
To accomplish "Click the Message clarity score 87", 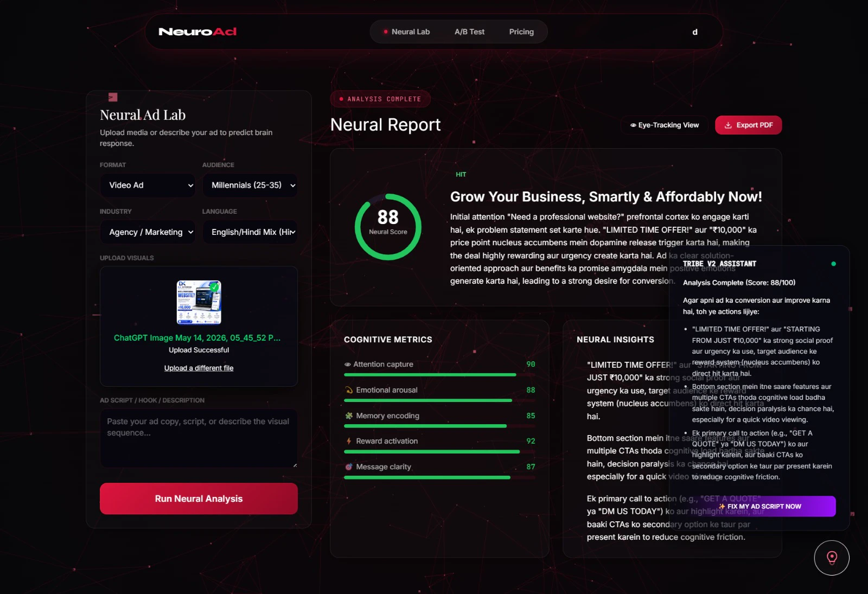I will click(x=531, y=467).
